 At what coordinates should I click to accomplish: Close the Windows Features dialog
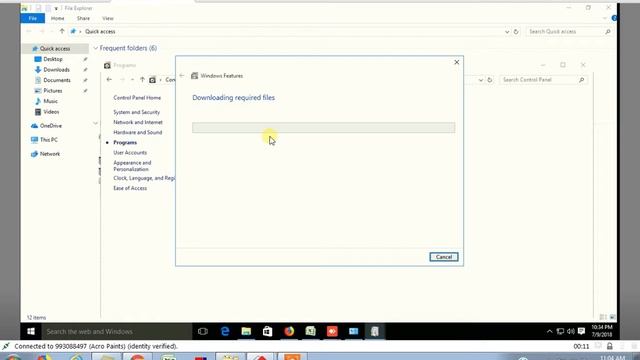coord(457,62)
